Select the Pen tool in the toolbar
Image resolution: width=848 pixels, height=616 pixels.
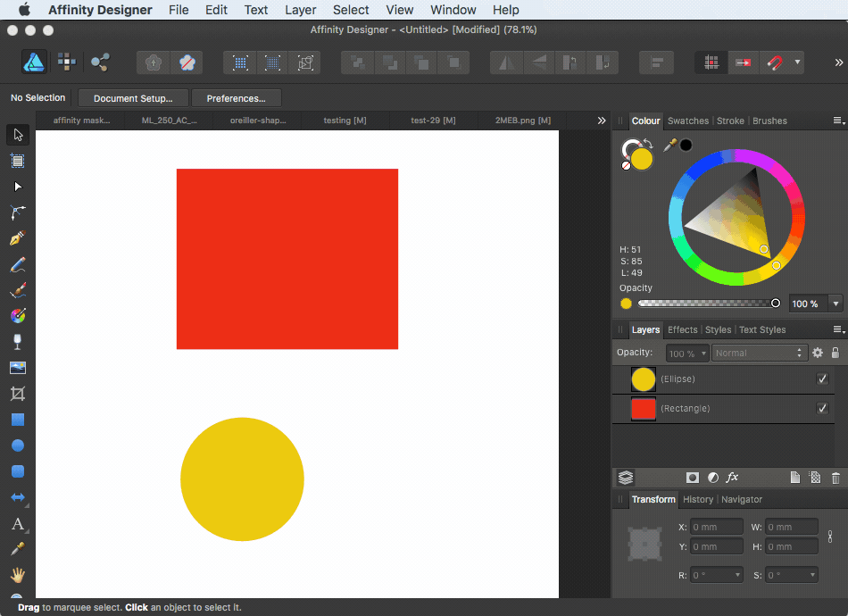point(17,238)
